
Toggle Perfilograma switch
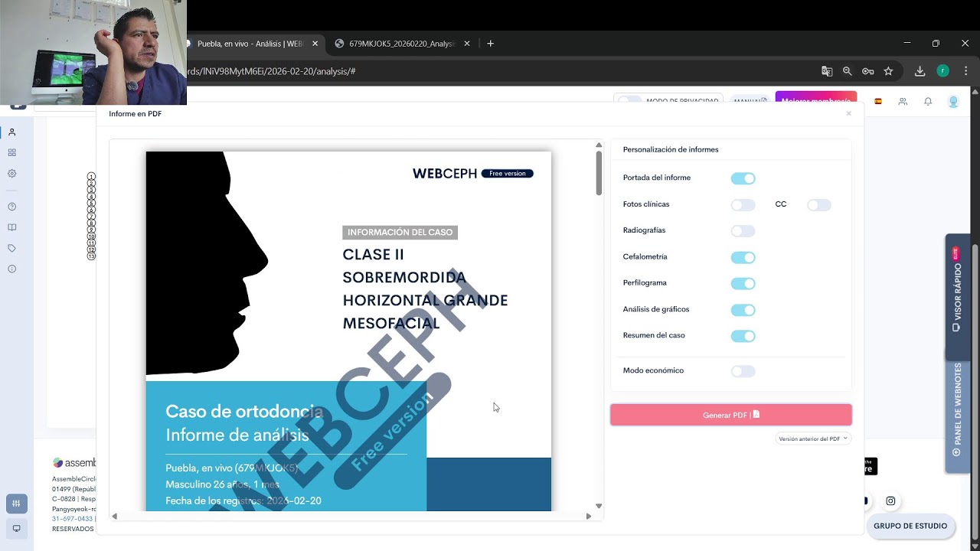coord(743,284)
